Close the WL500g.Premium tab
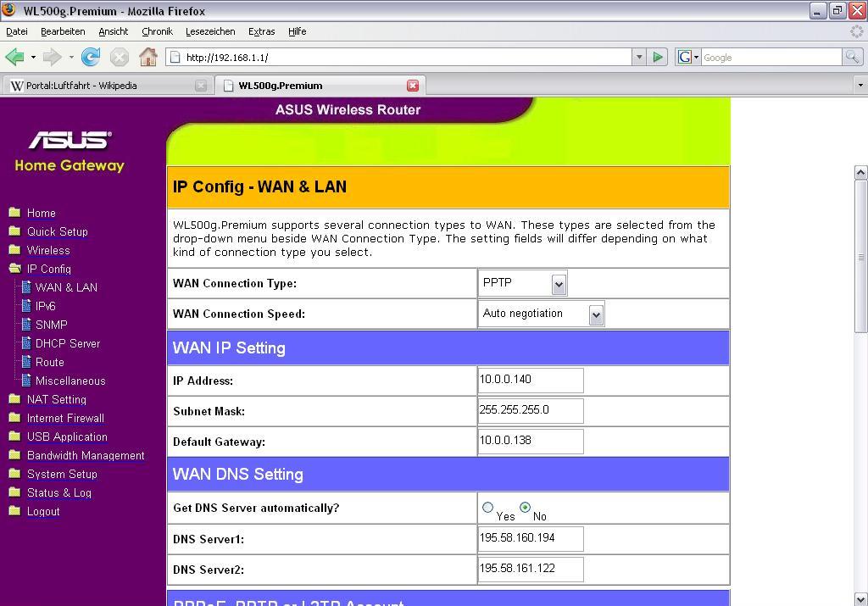The height and width of the screenshot is (606, 868). coord(413,86)
